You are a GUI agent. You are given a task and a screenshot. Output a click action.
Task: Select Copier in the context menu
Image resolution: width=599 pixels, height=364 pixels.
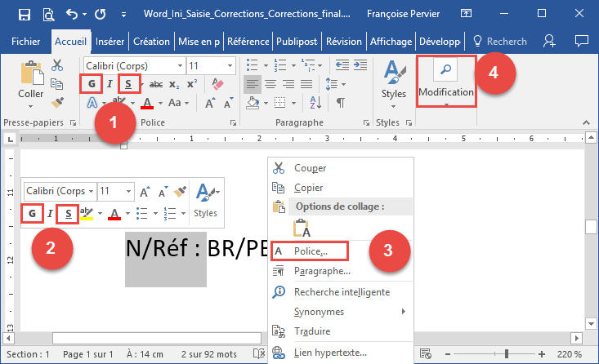coord(308,188)
